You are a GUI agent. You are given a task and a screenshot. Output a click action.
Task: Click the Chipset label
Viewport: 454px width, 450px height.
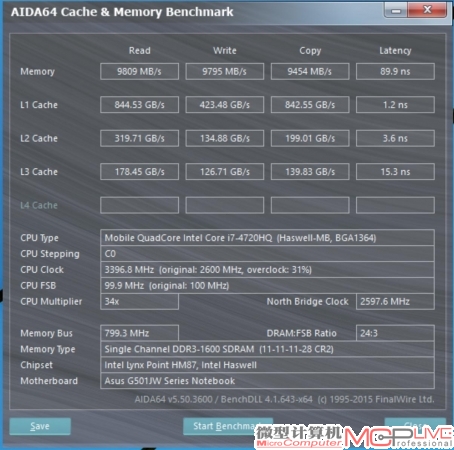tap(36, 365)
